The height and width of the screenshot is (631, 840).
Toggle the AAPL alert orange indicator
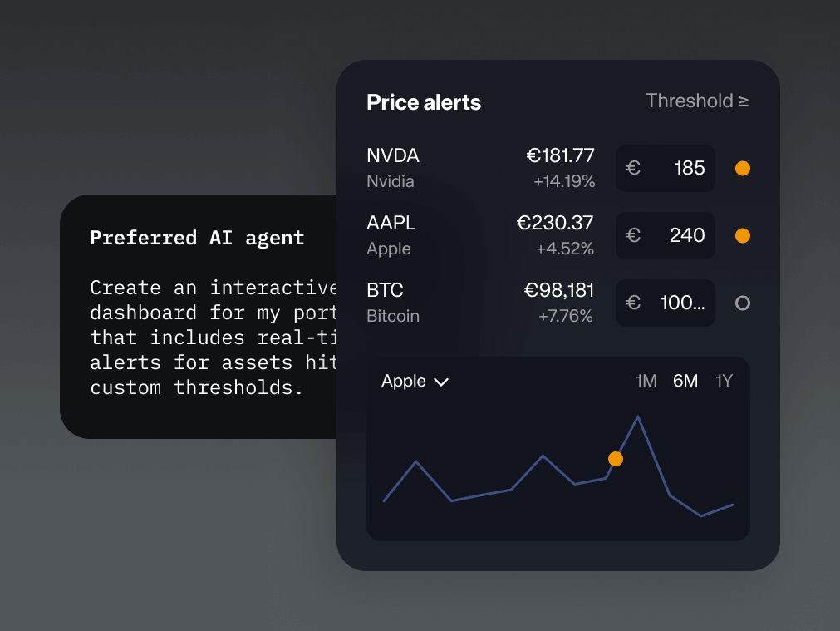(743, 235)
